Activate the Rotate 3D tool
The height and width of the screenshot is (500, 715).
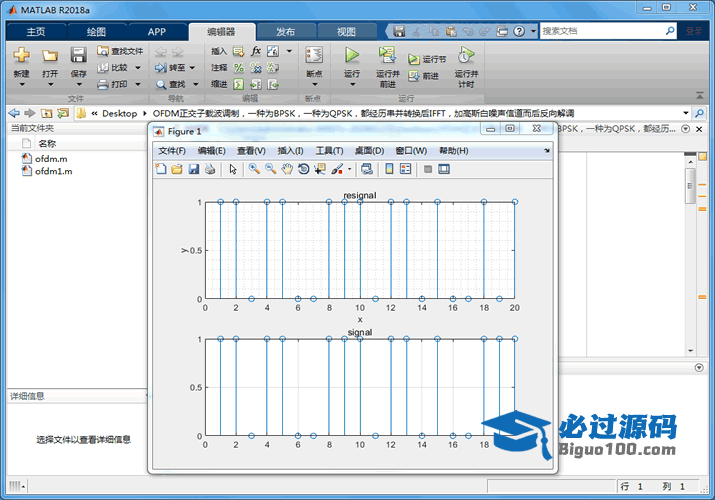[303, 169]
